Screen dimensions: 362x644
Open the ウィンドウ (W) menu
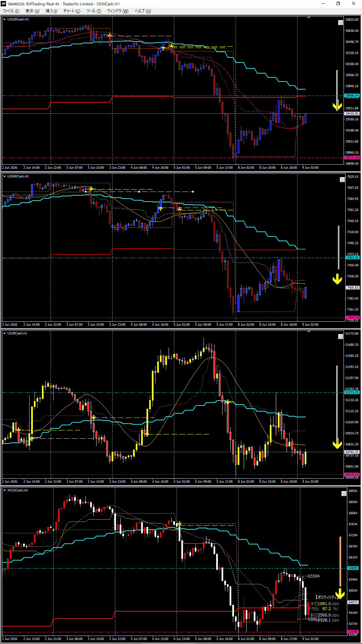point(118,11)
